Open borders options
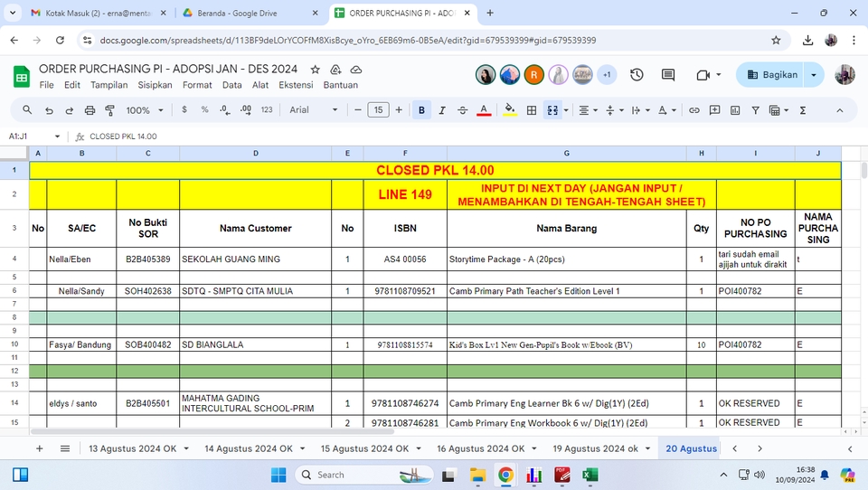 (532, 110)
